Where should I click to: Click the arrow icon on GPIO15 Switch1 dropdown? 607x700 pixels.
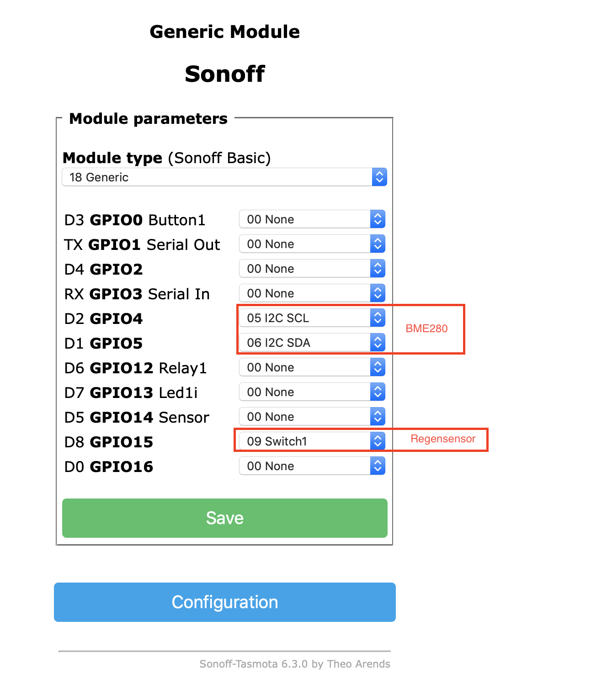pos(378,441)
